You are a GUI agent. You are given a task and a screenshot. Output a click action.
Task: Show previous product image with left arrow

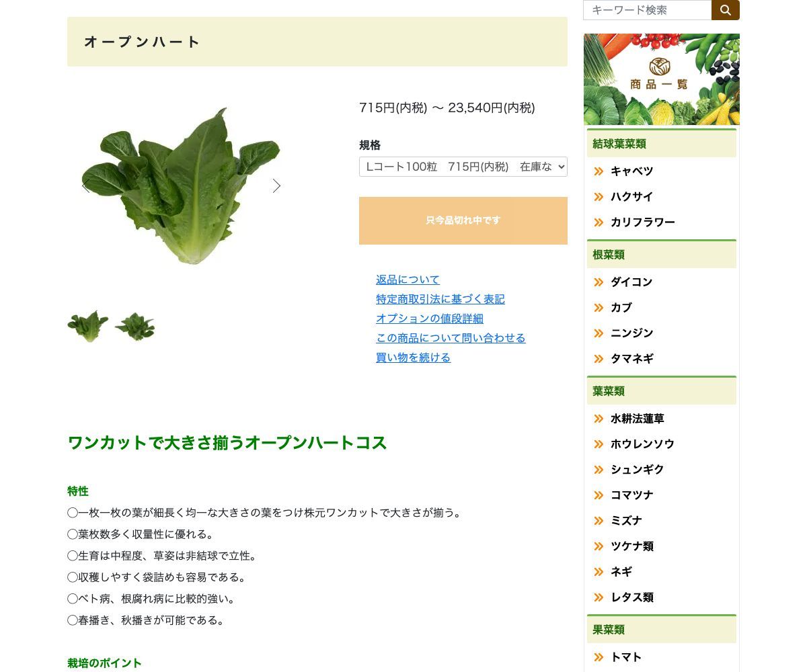(85, 186)
